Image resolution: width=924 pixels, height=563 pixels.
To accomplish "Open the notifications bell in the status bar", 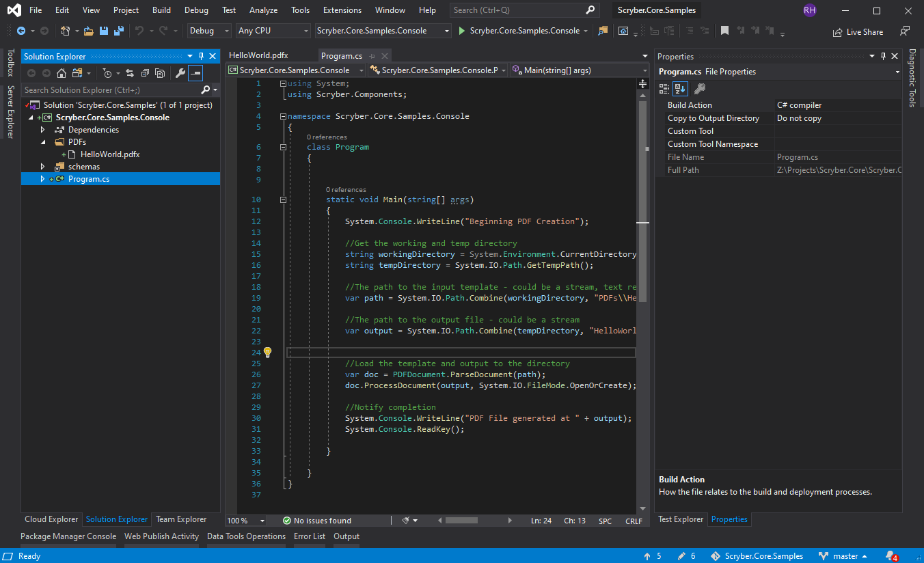I will [x=891, y=556].
